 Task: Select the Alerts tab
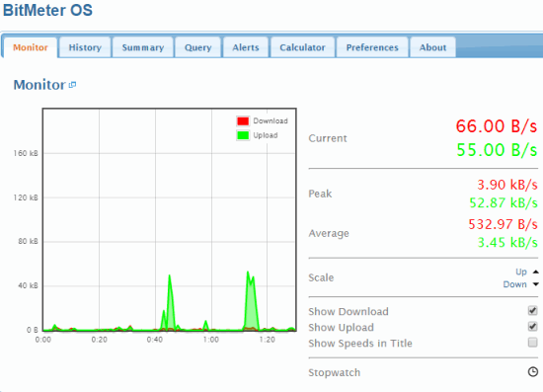(x=246, y=47)
